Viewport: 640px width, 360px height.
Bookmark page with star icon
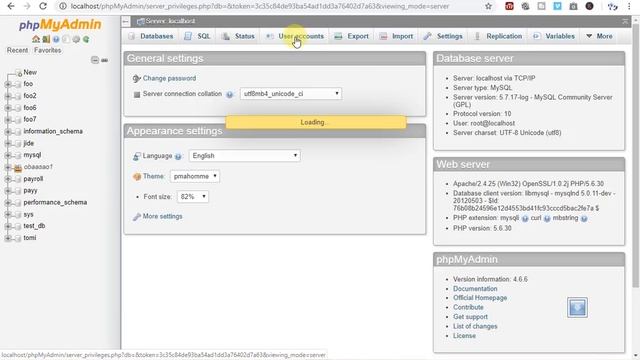coord(489,7)
